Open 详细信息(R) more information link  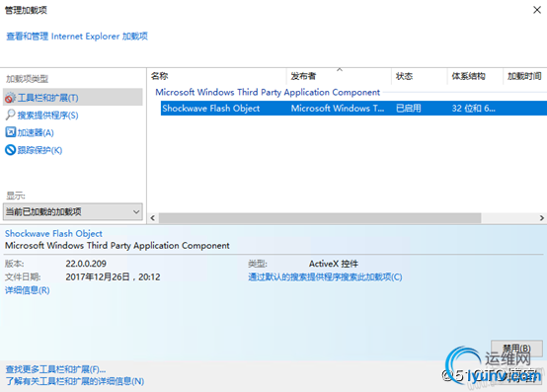tap(28, 290)
